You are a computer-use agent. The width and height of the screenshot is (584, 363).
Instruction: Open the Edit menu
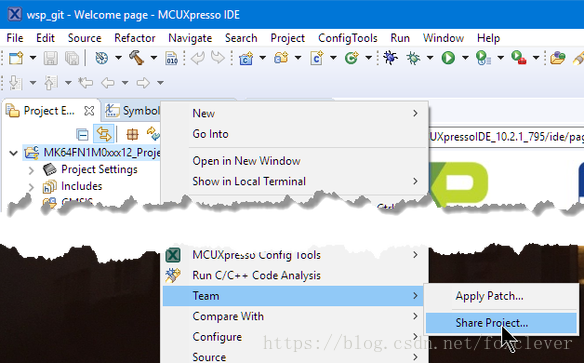[x=45, y=38]
